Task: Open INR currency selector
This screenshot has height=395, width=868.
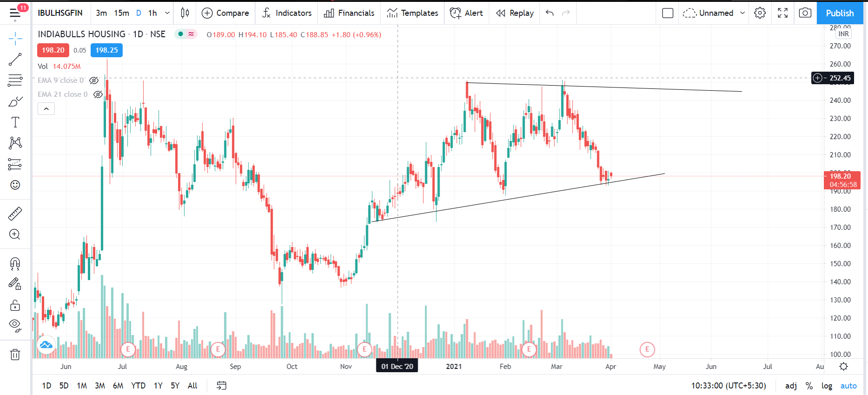Action: pos(843,34)
